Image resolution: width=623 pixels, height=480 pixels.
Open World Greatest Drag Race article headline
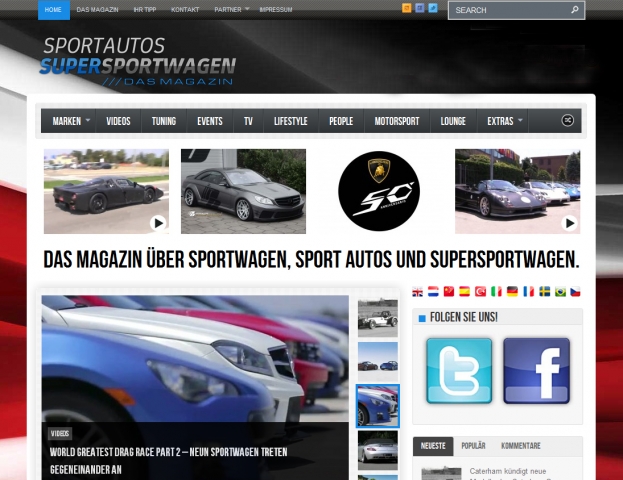[168, 461]
